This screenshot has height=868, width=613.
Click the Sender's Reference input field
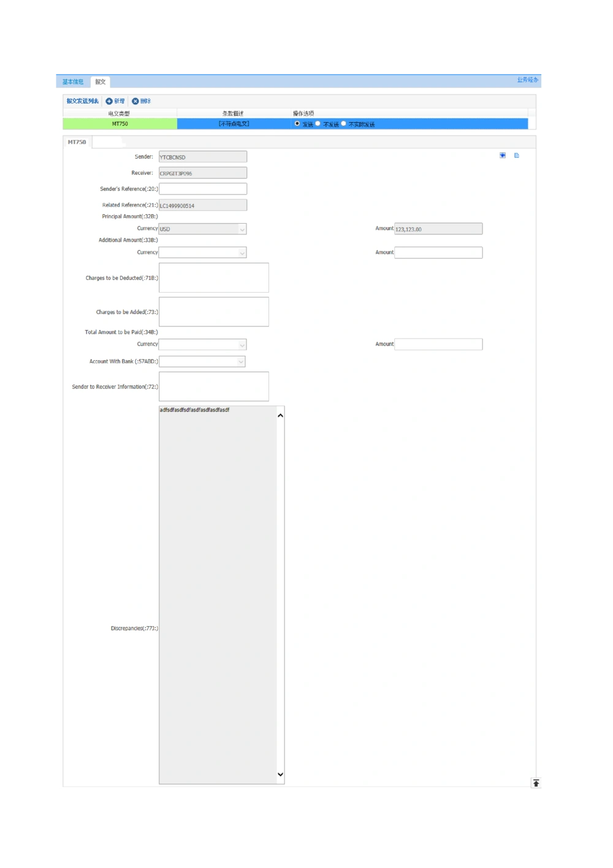pos(203,189)
